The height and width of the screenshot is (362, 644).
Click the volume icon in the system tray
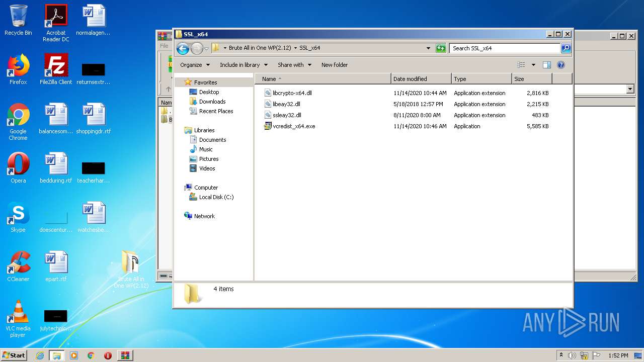(x=572, y=355)
